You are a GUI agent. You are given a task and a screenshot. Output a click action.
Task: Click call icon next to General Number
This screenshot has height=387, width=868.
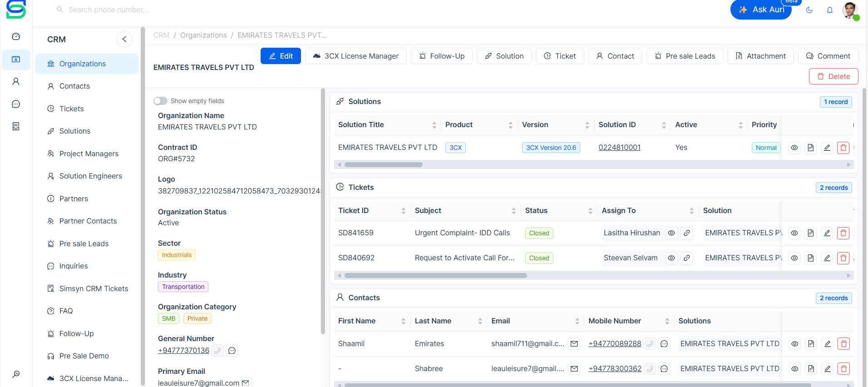tap(217, 351)
